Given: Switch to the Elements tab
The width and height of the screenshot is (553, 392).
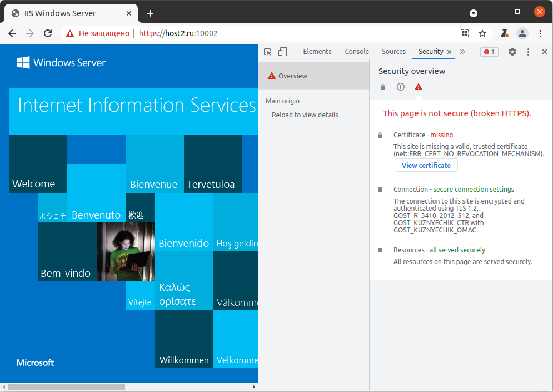Looking at the screenshot, I should [317, 52].
